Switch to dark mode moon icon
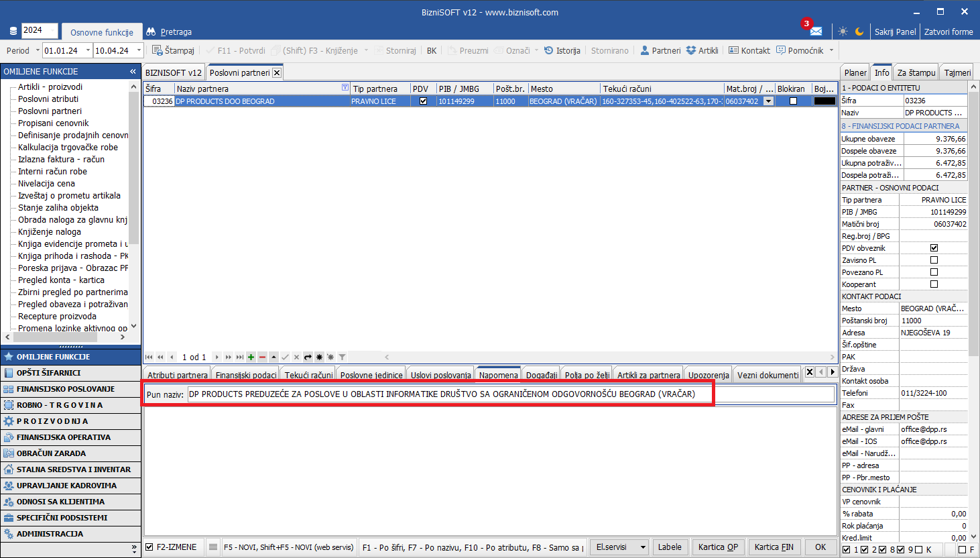 [859, 32]
